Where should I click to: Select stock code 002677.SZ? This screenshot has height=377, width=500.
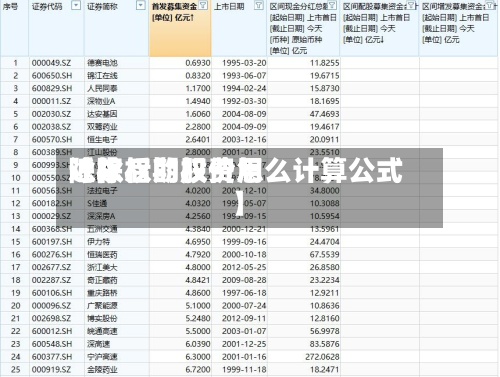[51, 267]
